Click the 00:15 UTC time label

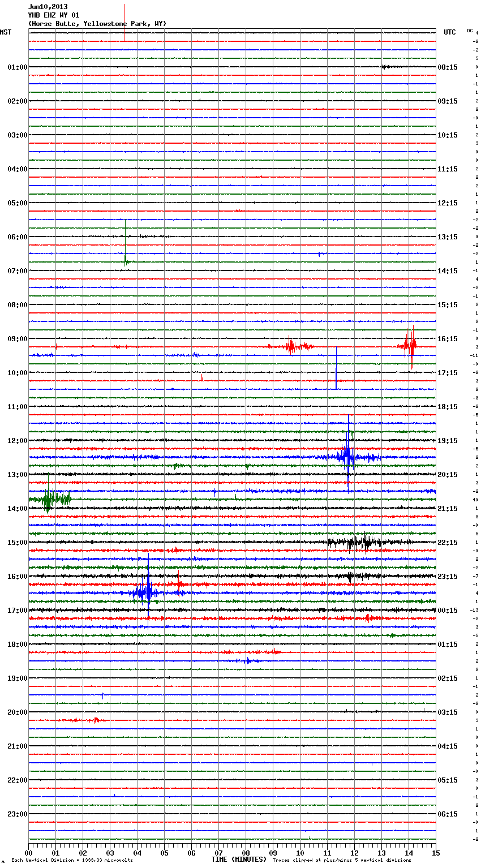pos(448,611)
